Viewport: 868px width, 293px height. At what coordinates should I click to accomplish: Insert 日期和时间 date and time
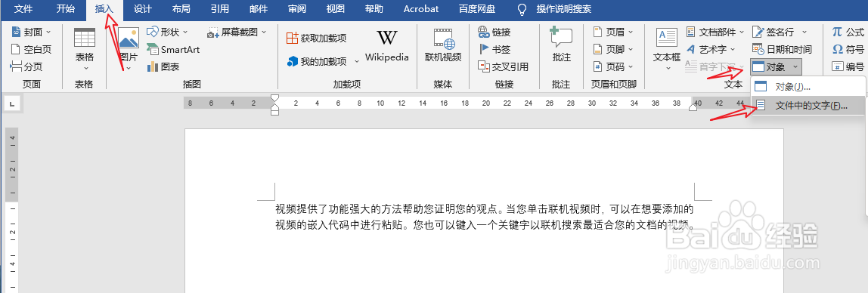pyautogui.click(x=783, y=49)
